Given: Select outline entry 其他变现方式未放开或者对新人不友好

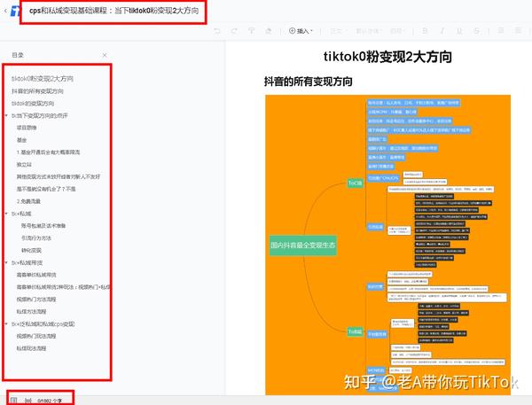Looking at the screenshot, I should 59,176.
